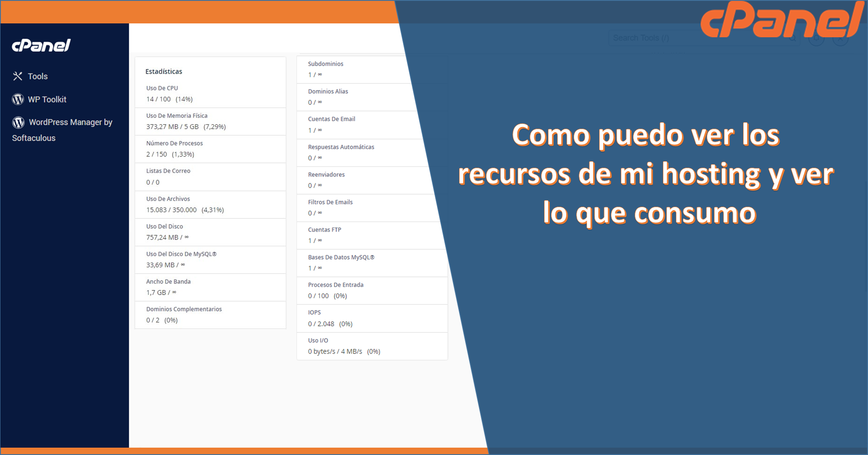Viewport: 868px width, 455px height.
Task: Select the Uso De Archivos label
Action: (x=168, y=199)
